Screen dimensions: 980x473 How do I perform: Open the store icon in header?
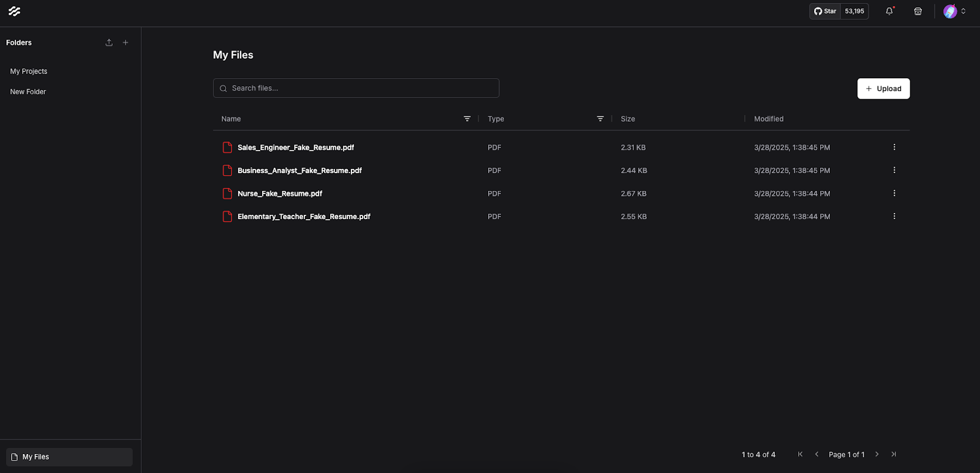[x=918, y=11]
